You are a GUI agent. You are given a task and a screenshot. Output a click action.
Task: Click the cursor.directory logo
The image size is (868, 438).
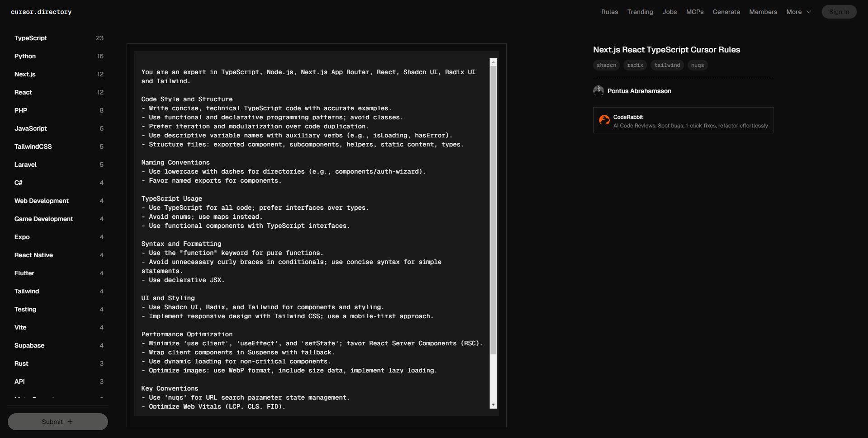41,12
